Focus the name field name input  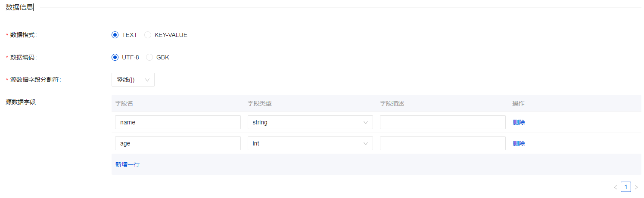(x=177, y=122)
